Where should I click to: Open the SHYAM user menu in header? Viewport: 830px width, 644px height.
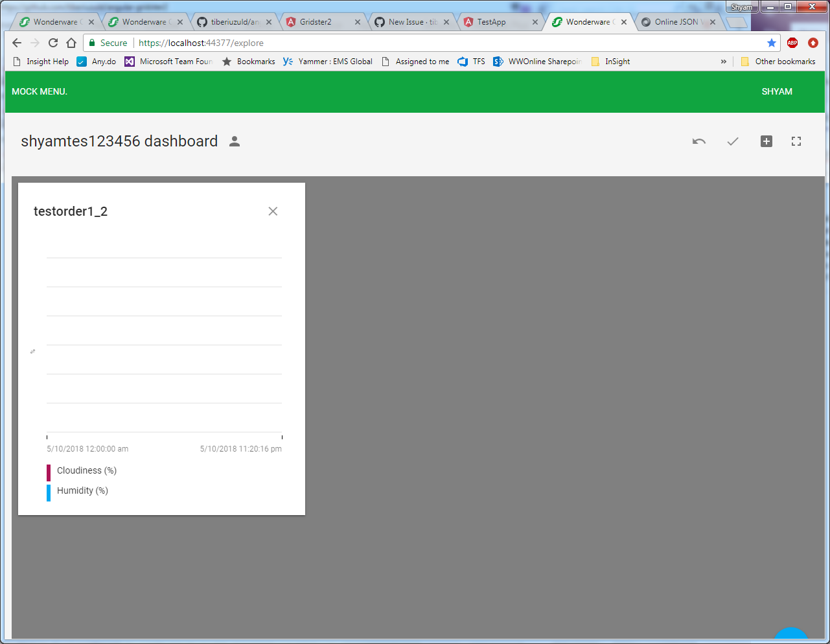[777, 91]
